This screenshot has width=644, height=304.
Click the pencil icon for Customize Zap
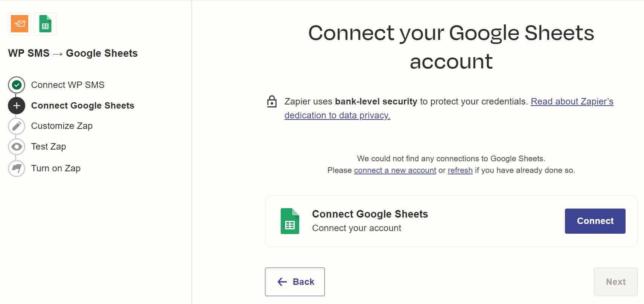[x=17, y=126]
